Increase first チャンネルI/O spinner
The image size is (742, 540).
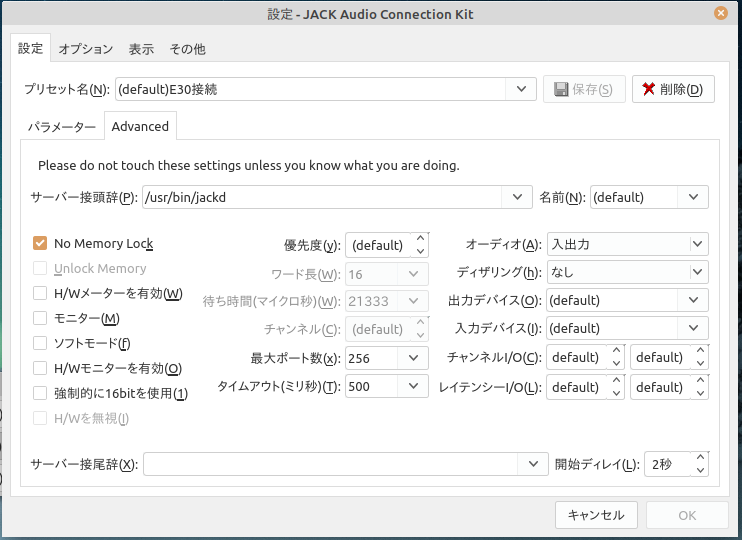616,351
